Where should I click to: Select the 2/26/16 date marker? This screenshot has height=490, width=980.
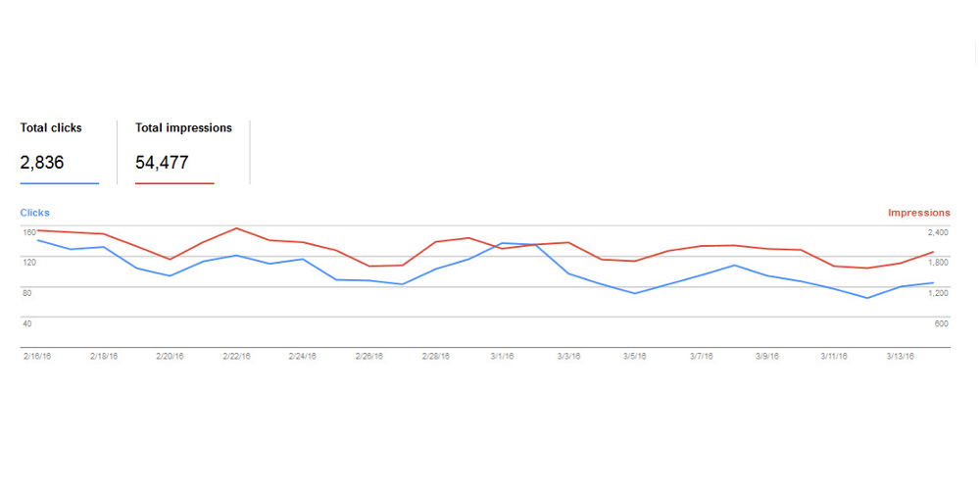[369, 357]
